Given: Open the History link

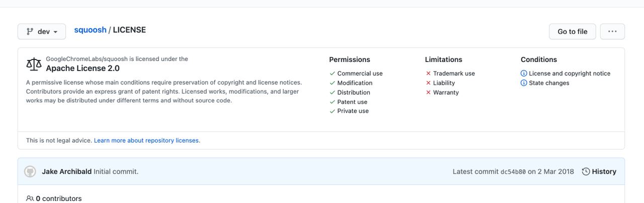Looking at the screenshot, I should pos(604,171).
